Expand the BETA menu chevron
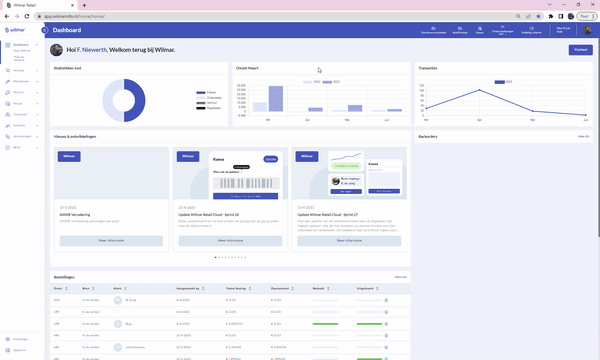 [x=37, y=148]
